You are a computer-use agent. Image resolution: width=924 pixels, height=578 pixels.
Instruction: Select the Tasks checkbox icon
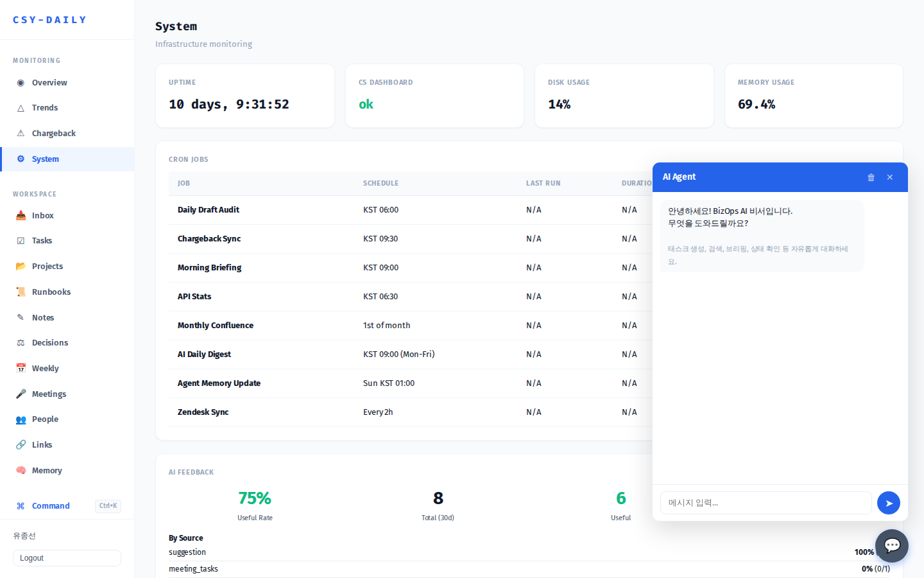tap(20, 240)
